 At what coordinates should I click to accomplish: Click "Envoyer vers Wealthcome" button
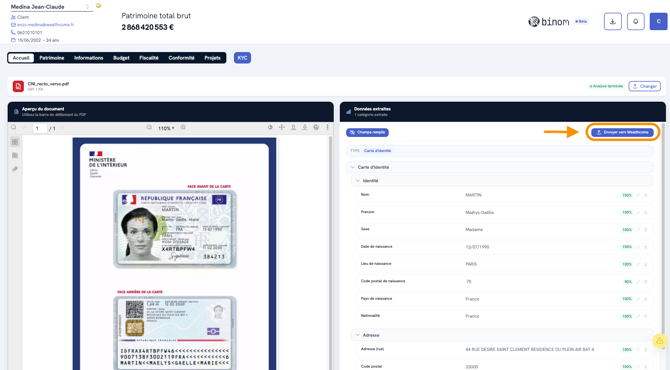click(623, 132)
